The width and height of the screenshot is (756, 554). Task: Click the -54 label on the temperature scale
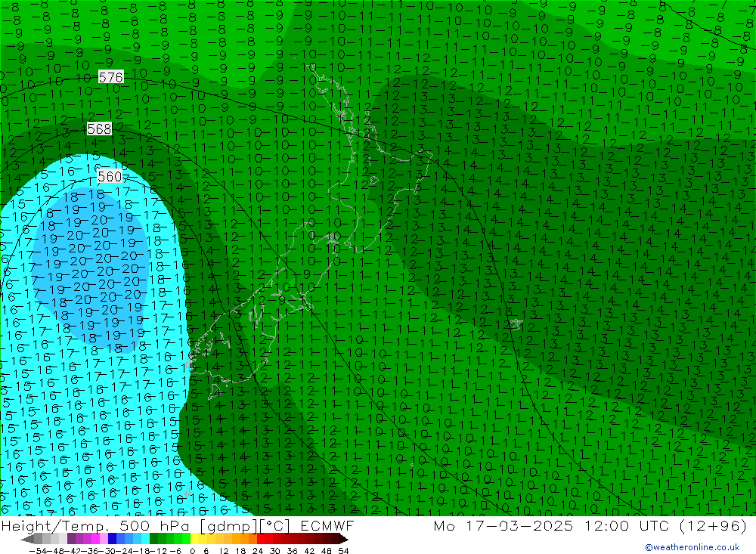pos(39,550)
